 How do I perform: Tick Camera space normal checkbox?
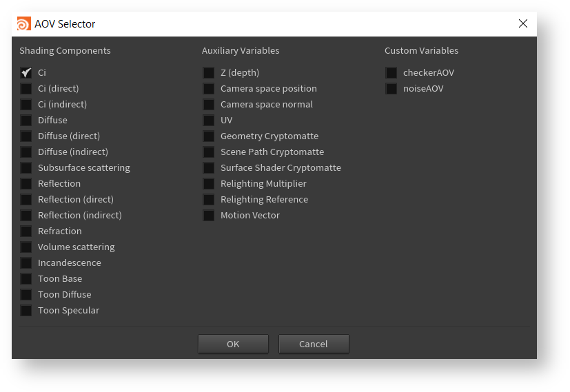coord(209,105)
